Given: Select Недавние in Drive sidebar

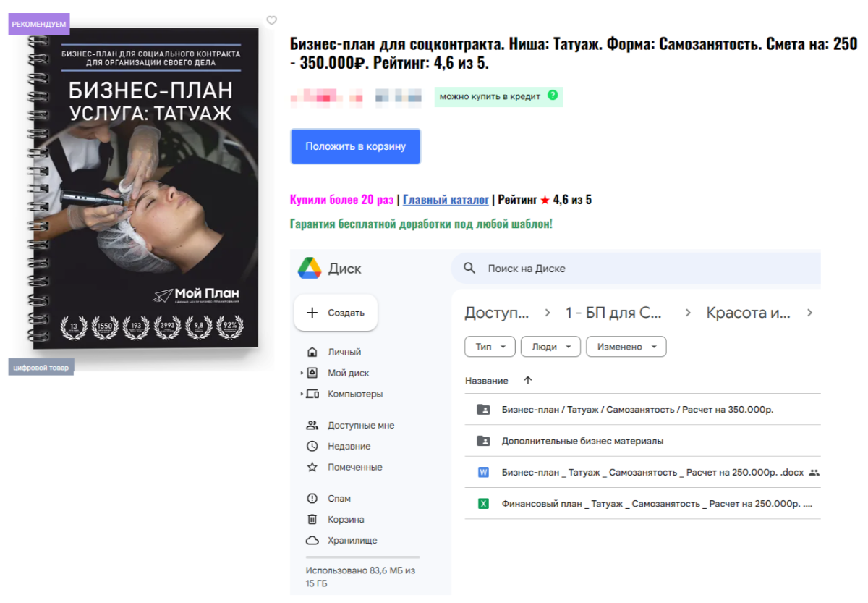Looking at the screenshot, I should pyautogui.click(x=349, y=447).
